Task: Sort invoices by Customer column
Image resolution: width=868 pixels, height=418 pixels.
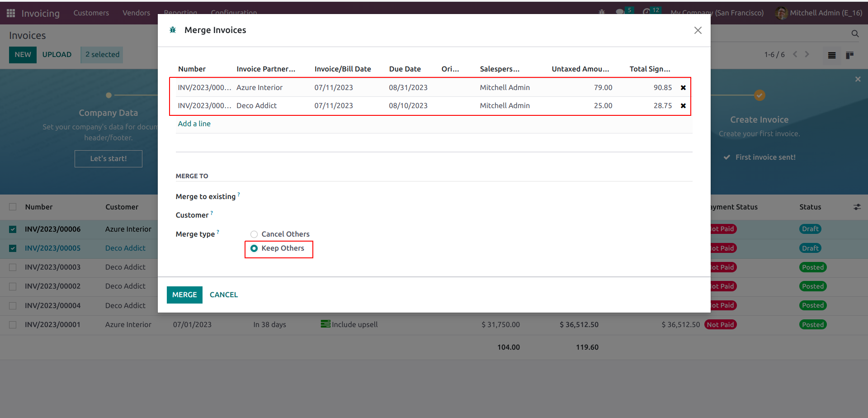Action: pyautogui.click(x=122, y=207)
